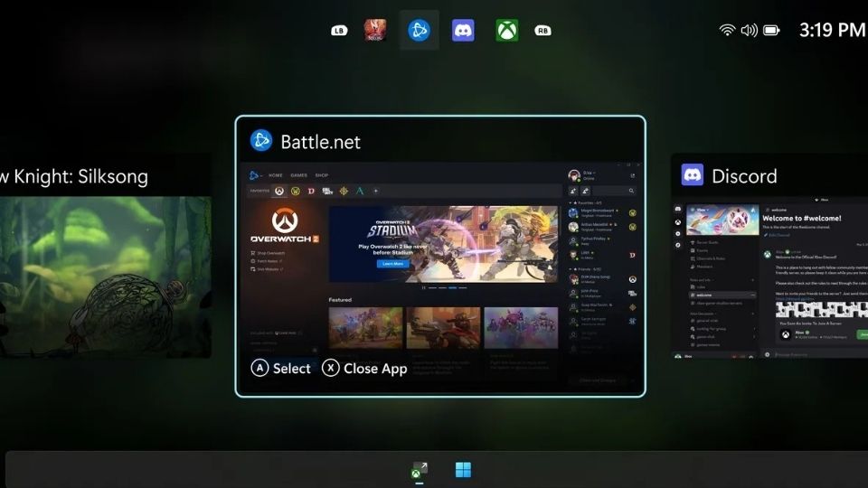Switch to Hollow Knight Silksong icon in top switcher

click(x=374, y=30)
